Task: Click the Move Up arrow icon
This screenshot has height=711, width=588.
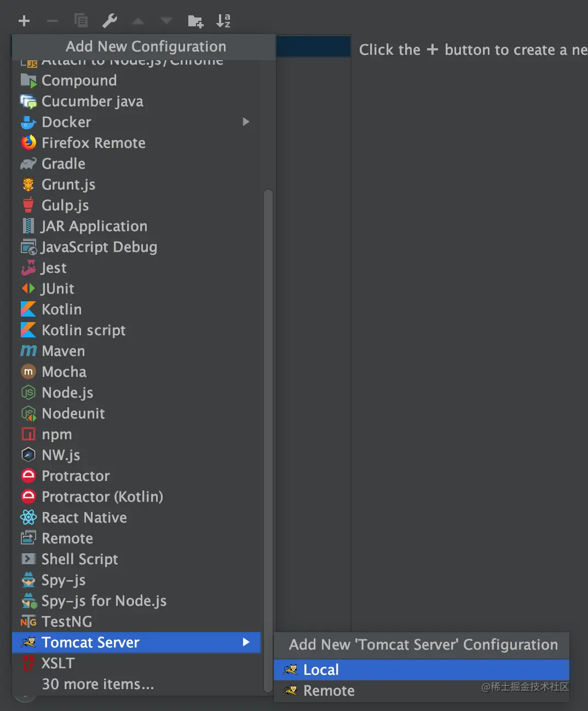Action: [139, 21]
